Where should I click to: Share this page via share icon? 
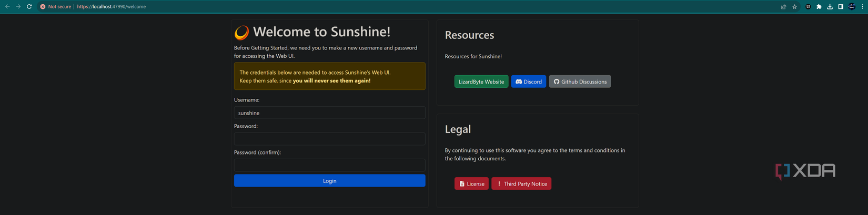(783, 6)
